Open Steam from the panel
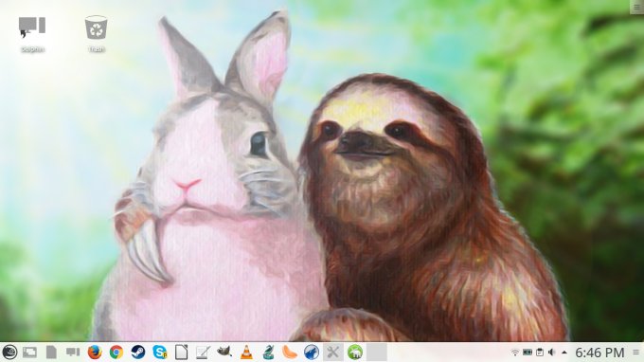Screen dimensions: 644x362 (138, 353)
